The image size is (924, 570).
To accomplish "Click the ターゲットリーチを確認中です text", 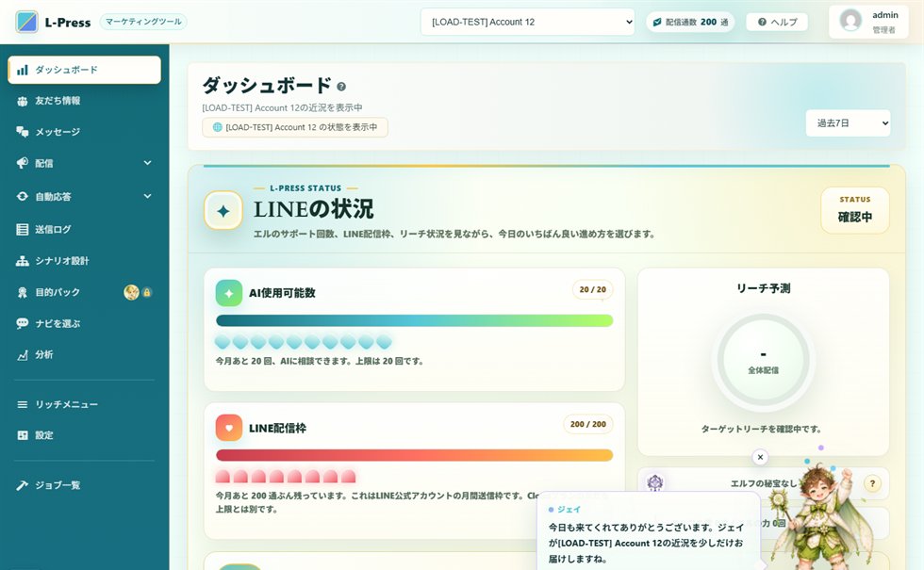I will click(x=761, y=429).
